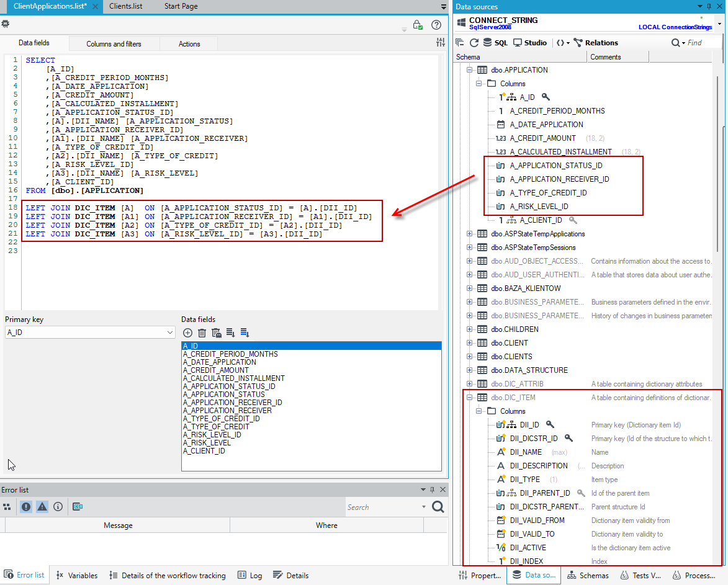This screenshot has width=728, height=585.
Task: Open the Variables bottom tab
Action: click(x=77, y=575)
